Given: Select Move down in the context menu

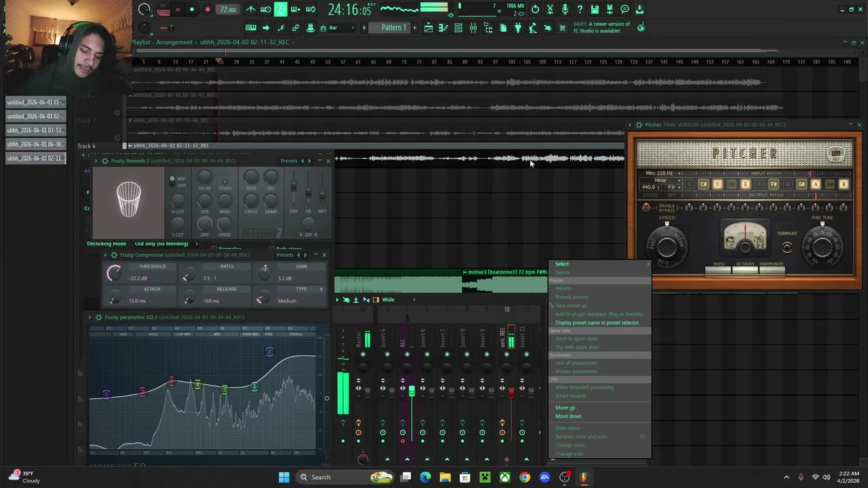Looking at the screenshot, I should click(x=568, y=416).
